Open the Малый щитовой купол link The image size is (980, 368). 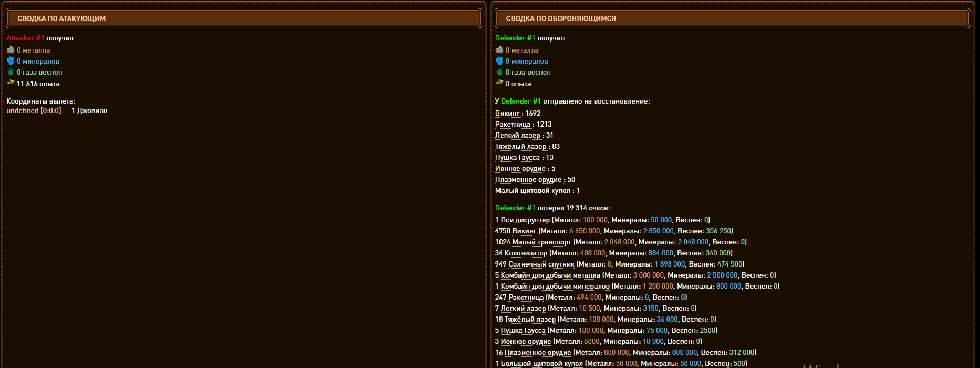(x=533, y=191)
